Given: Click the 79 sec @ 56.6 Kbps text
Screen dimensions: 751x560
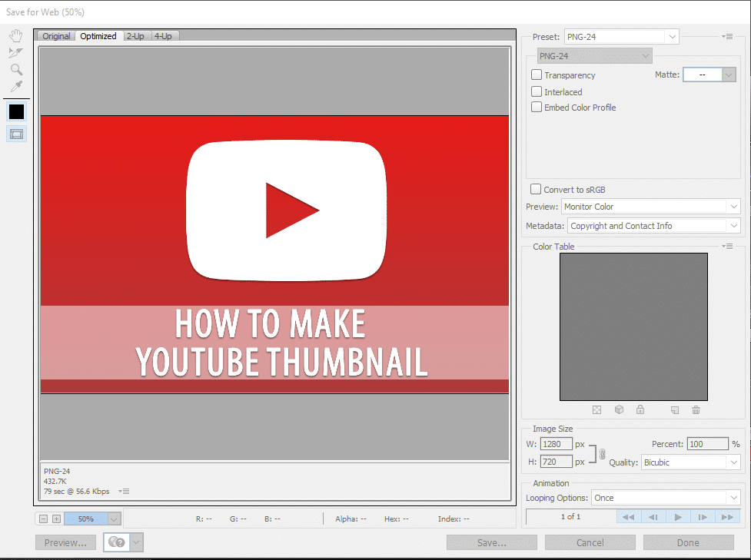Looking at the screenshot, I should [x=77, y=492].
